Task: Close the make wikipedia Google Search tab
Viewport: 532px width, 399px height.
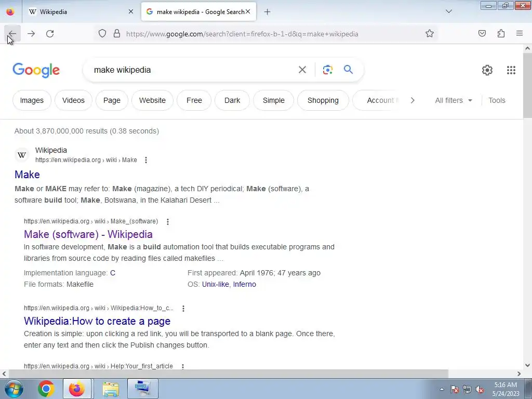Action: [248, 12]
